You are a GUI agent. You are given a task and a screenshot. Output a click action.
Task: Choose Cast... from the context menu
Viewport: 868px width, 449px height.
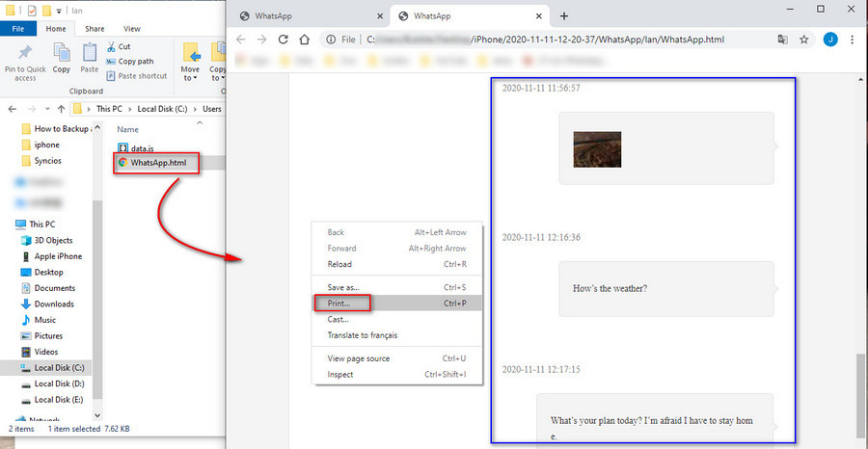point(397,319)
